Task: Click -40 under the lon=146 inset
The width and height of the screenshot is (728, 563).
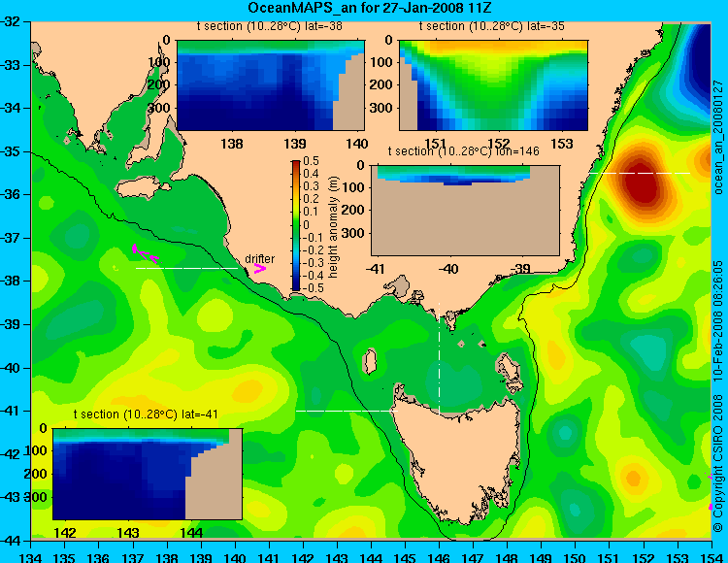Action: pos(448,269)
